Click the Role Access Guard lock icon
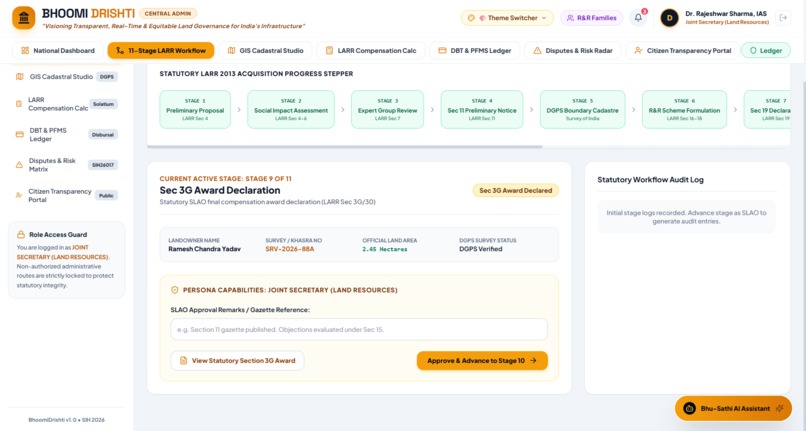 coord(21,235)
